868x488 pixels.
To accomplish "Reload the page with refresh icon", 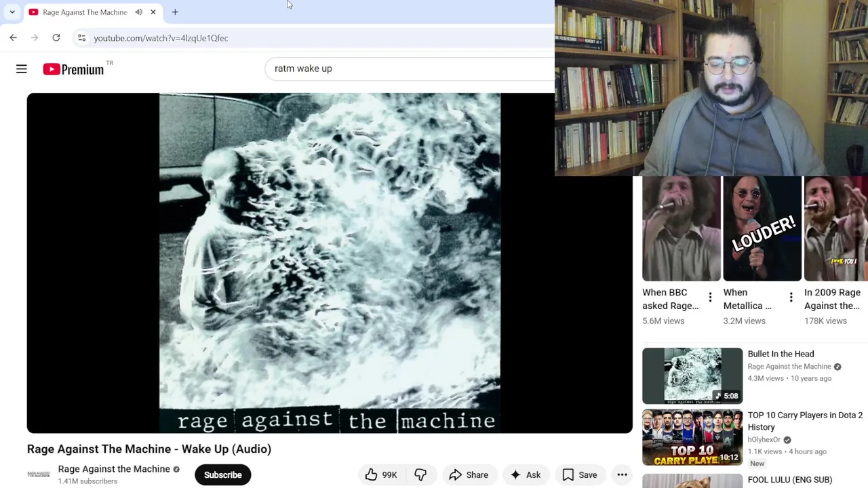I will coord(56,38).
